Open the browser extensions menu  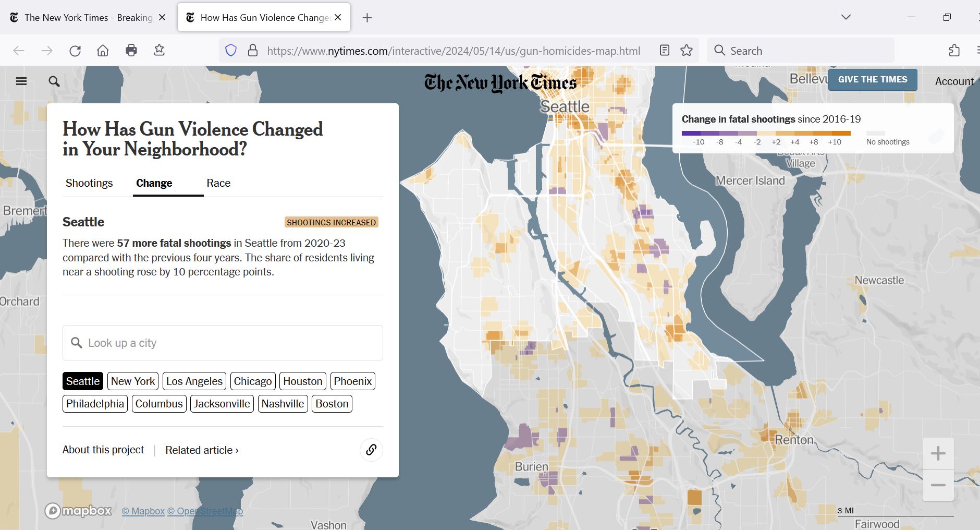point(954,51)
